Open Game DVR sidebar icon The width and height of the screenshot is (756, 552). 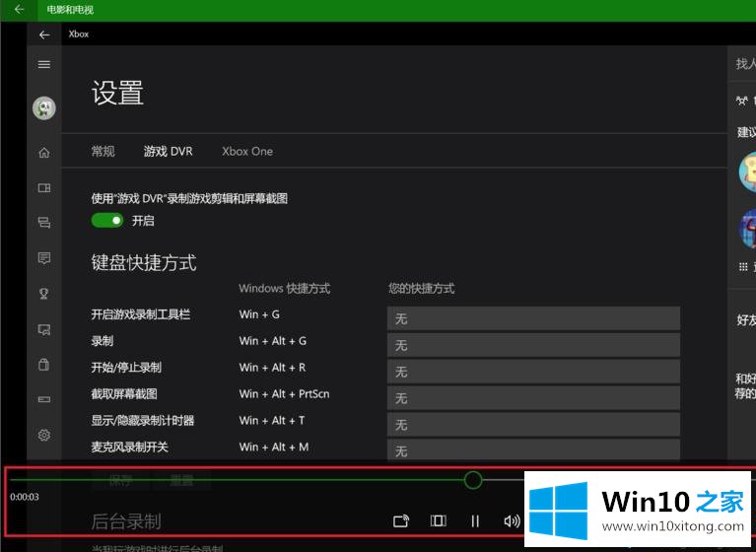44,330
